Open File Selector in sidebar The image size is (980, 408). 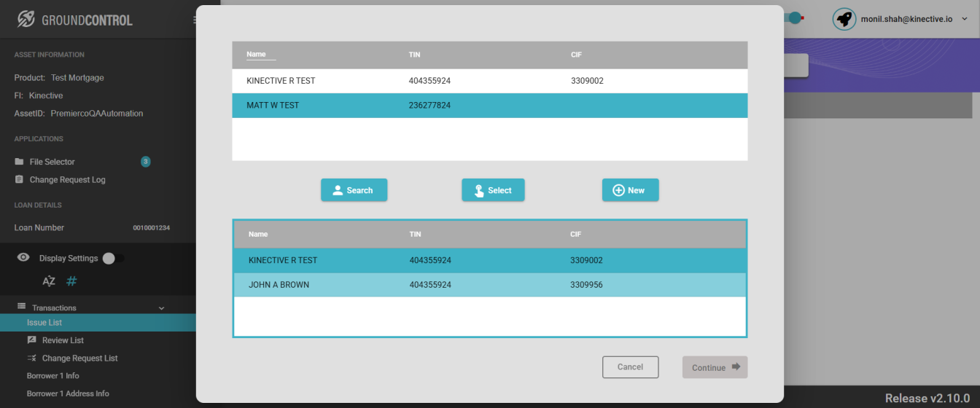[x=52, y=162]
